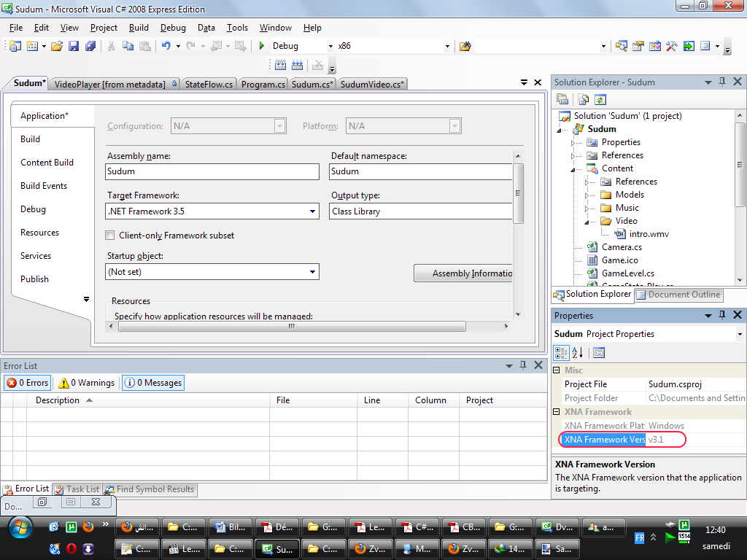Click Windows Start orb
Image resolution: width=747 pixels, height=560 pixels.
point(20,528)
